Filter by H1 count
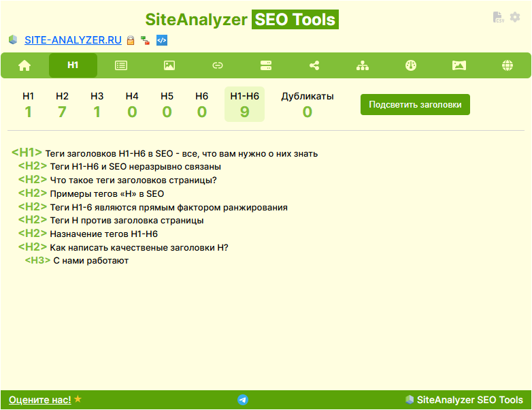 pos(28,105)
